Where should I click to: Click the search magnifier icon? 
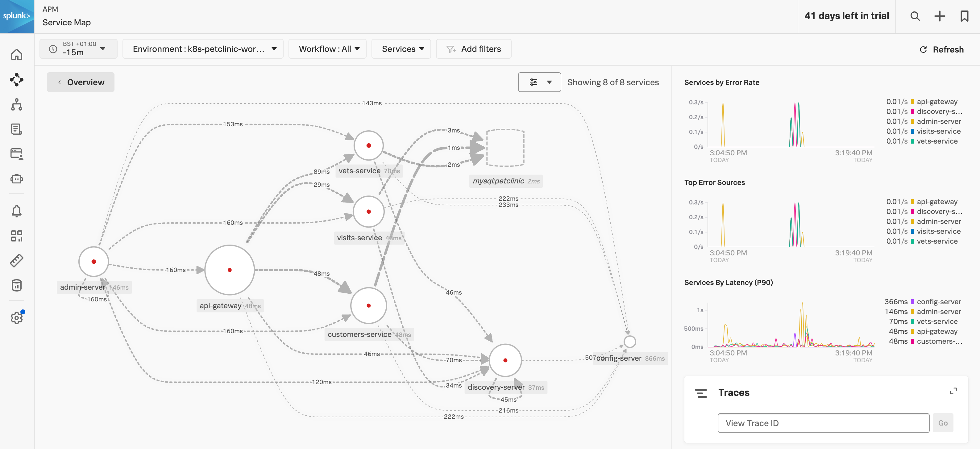915,16
